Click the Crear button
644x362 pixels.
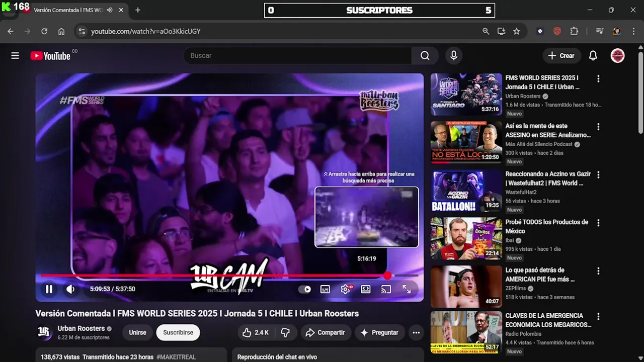(x=561, y=56)
